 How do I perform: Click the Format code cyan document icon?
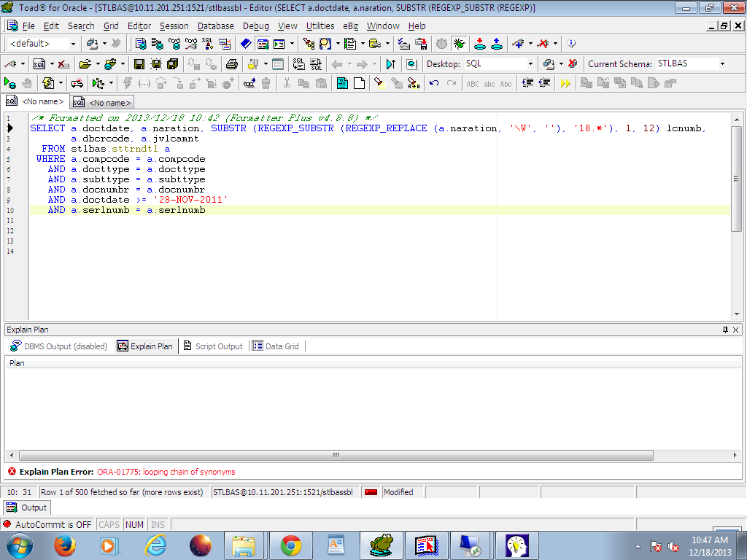[x=342, y=83]
